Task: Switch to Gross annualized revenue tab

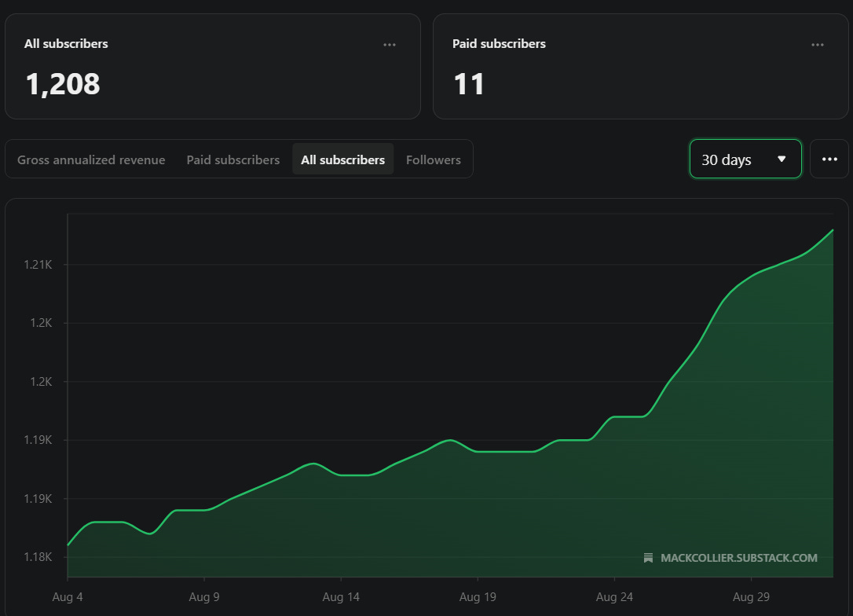Action: [91, 159]
